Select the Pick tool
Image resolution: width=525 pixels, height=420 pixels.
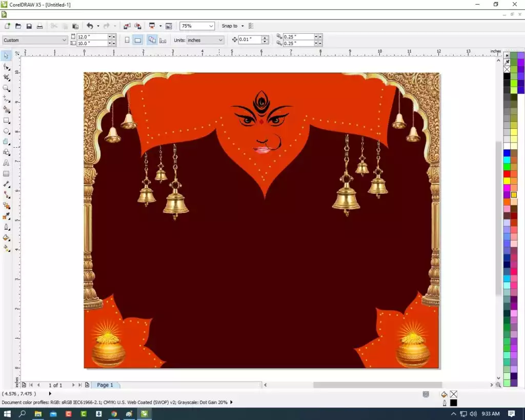6,55
